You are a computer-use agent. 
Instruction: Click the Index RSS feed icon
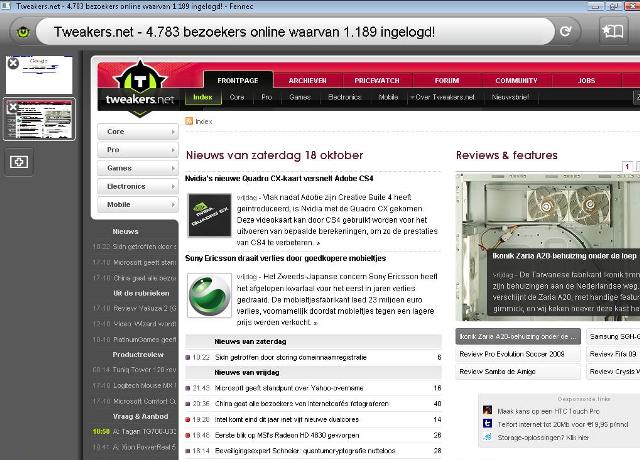coord(189,121)
